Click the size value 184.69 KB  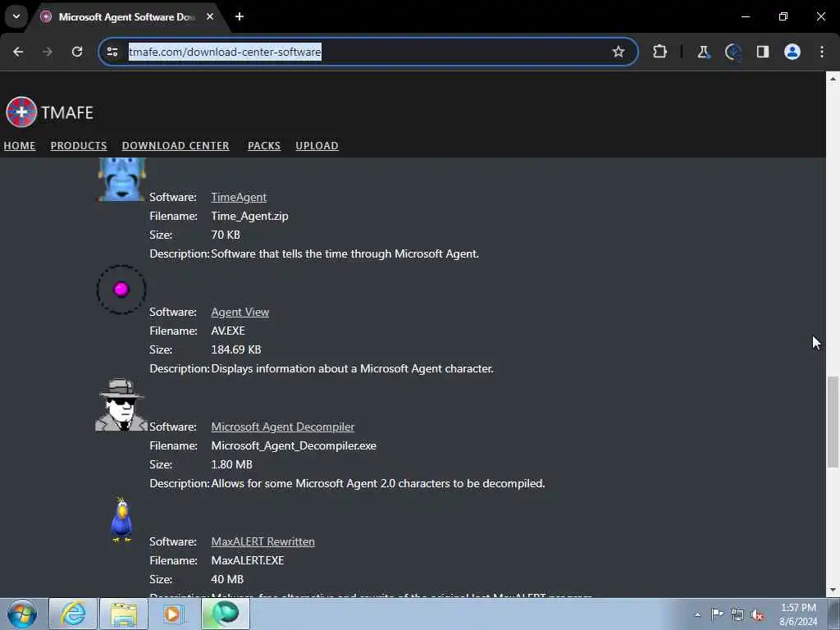coord(236,349)
